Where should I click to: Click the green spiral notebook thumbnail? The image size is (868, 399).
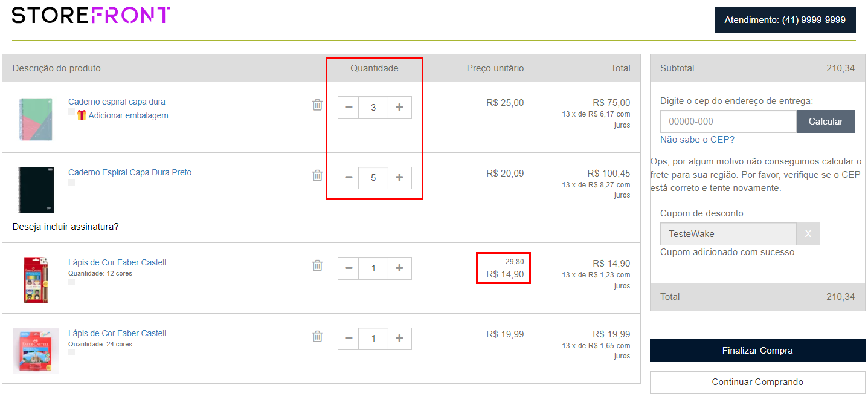click(x=35, y=119)
